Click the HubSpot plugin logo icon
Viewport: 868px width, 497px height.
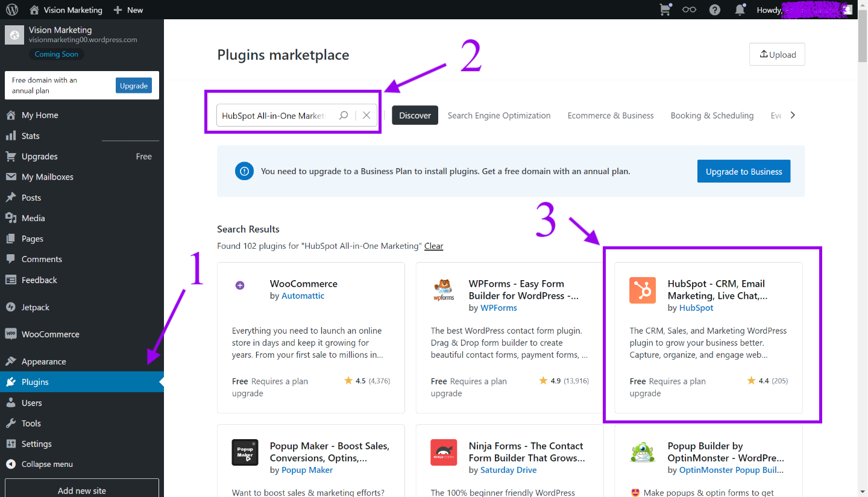click(643, 290)
